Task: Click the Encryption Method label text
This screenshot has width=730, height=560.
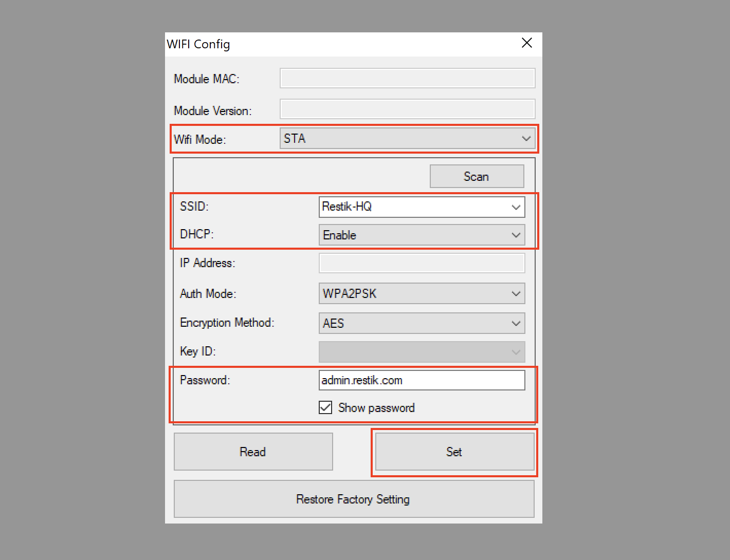Action: [227, 323]
